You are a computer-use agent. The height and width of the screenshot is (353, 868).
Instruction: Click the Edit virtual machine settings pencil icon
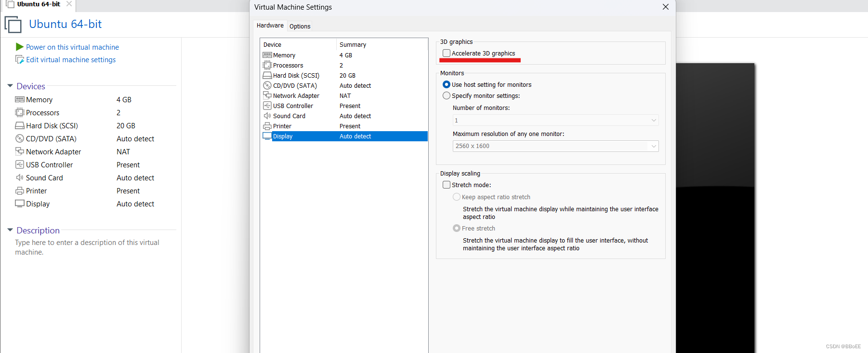(x=20, y=59)
